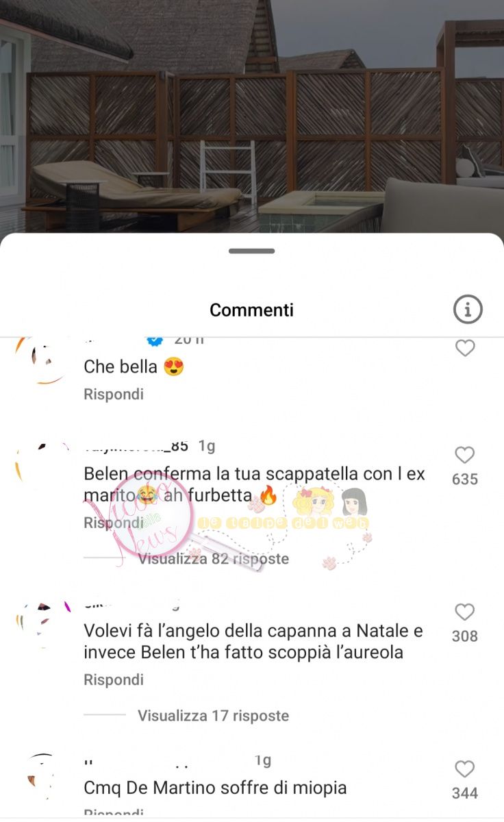The height and width of the screenshot is (822, 504).
Task: Like the "angelo della capanna" comment
Action: tap(465, 612)
